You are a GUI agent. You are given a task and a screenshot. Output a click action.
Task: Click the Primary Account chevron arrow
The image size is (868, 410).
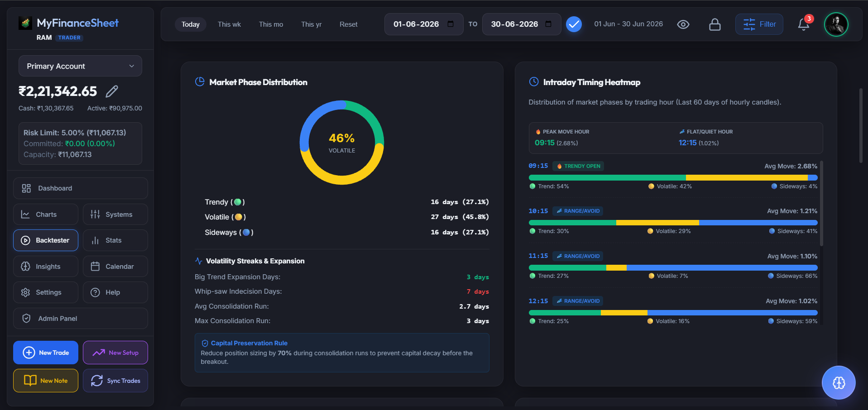click(132, 66)
